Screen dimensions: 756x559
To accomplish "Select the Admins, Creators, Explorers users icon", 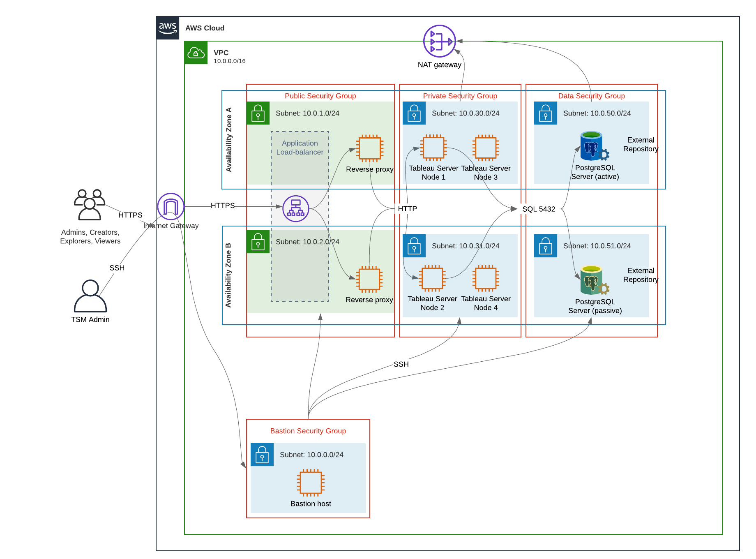I will [x=90, y=204].
